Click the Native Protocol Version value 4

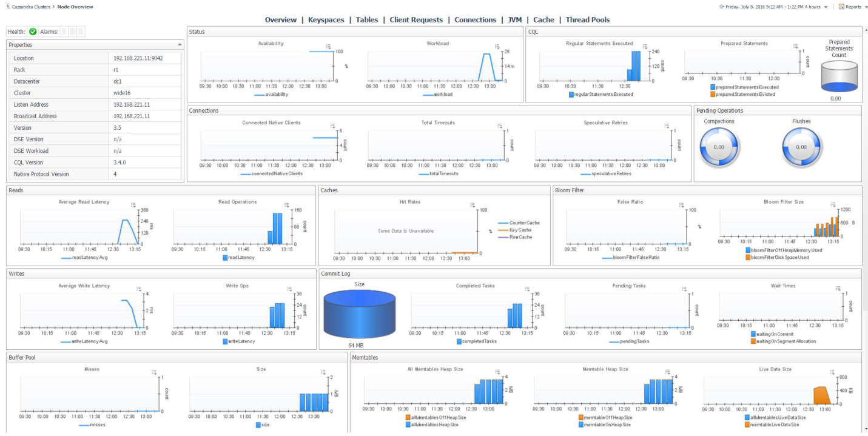tap(115, 174)
